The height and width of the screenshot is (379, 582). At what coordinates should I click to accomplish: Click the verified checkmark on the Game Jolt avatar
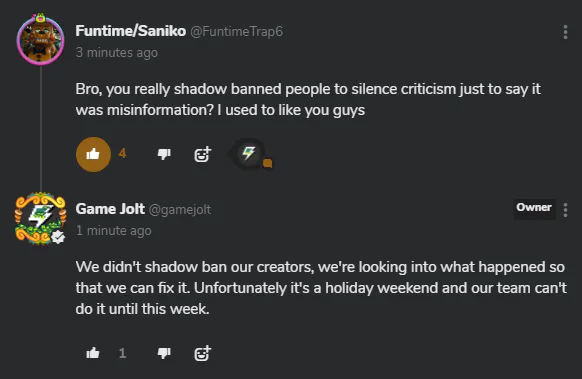[x=58, y=237]
